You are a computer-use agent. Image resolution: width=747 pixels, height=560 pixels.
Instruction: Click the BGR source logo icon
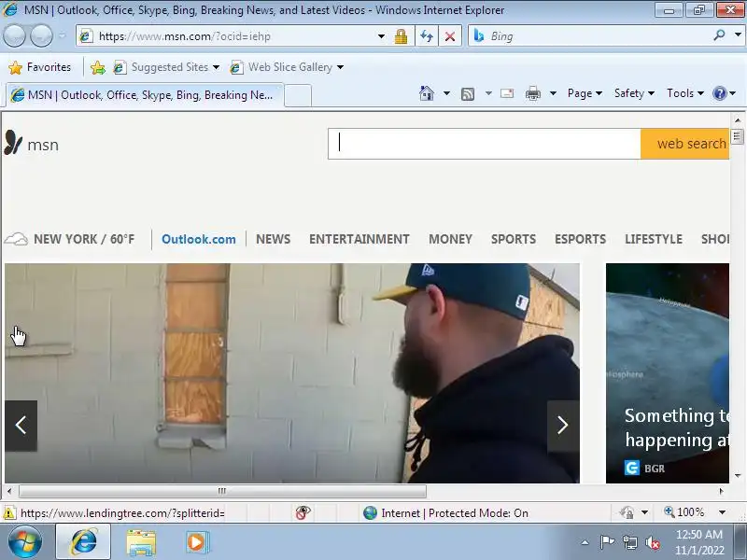[x=632, y=469]
